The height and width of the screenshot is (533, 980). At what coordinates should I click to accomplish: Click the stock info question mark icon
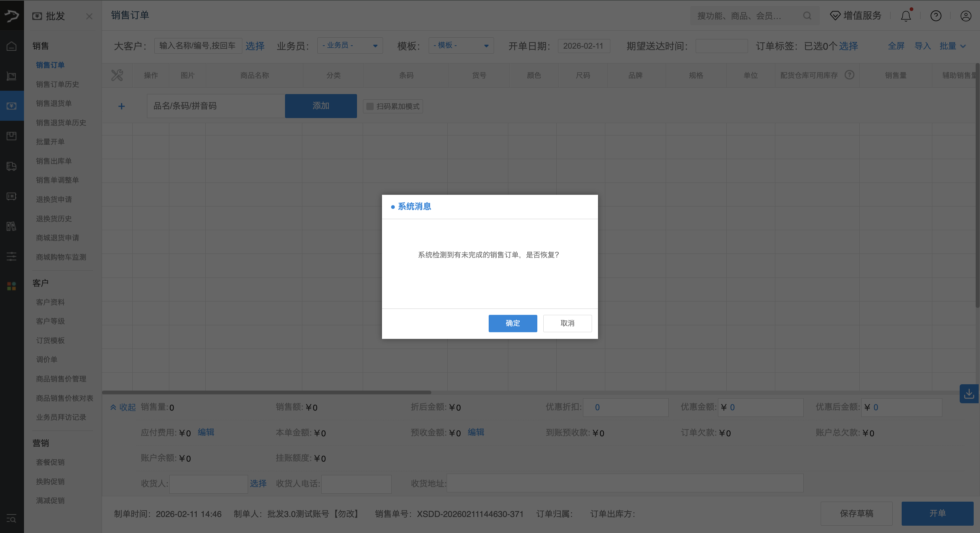(x=850, y=75)
